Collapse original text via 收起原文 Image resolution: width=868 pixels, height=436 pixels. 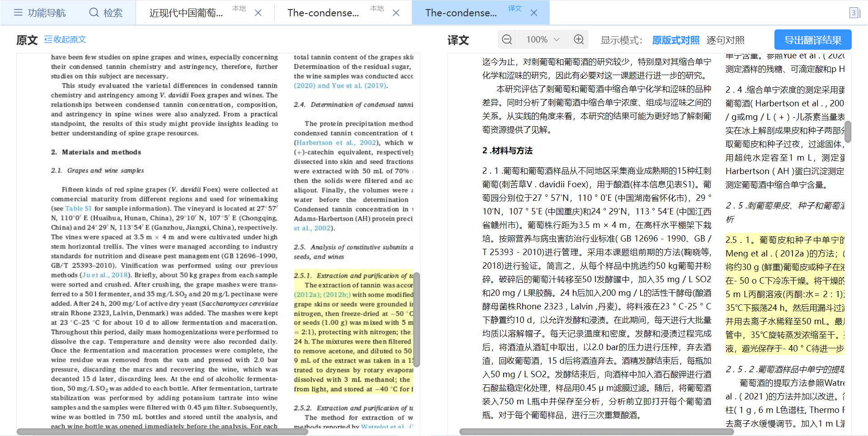click(65, 39)
